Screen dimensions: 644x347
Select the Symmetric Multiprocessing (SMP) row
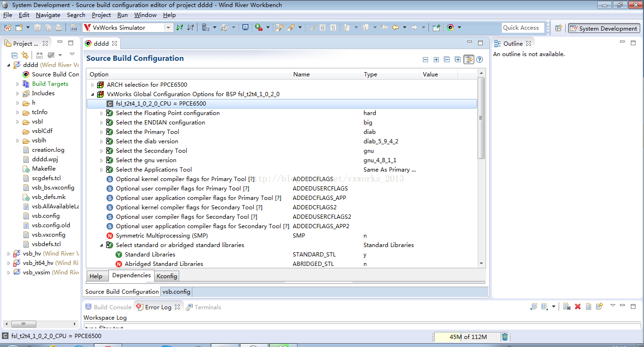coord(281,236)
